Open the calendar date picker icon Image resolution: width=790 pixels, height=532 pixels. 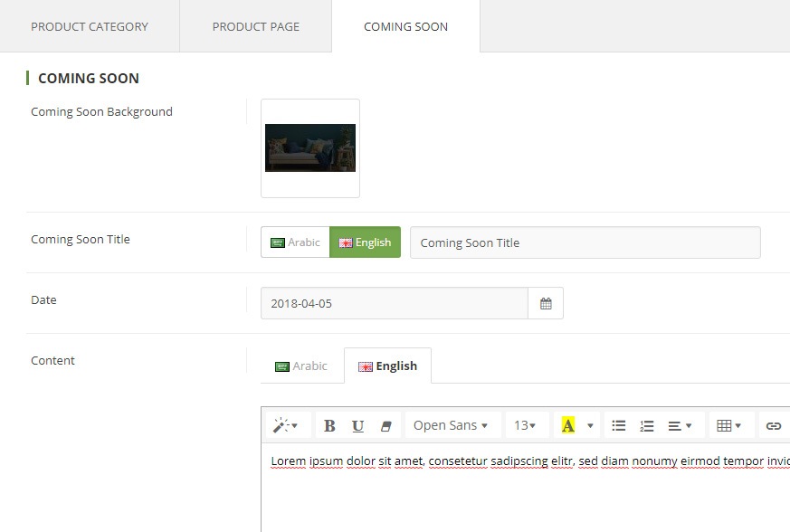click(x=546, y=303)
